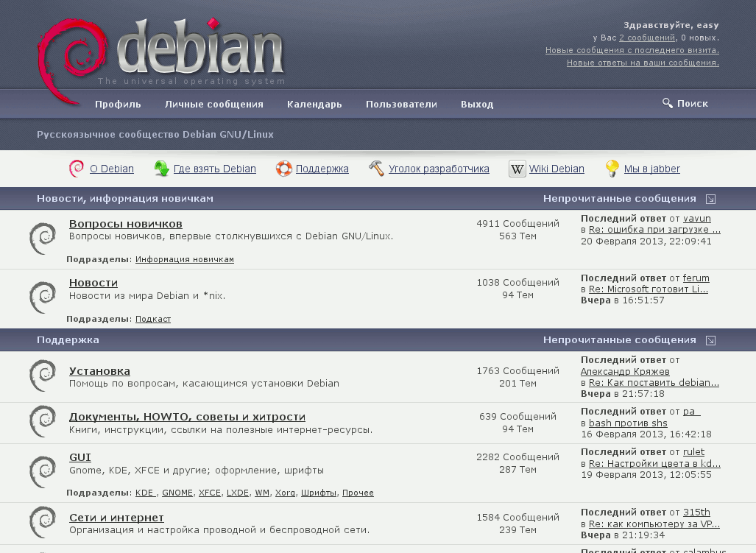Screen dimensions: 756x553
Task: Click Выход to log out
Action: pos(477,104)
